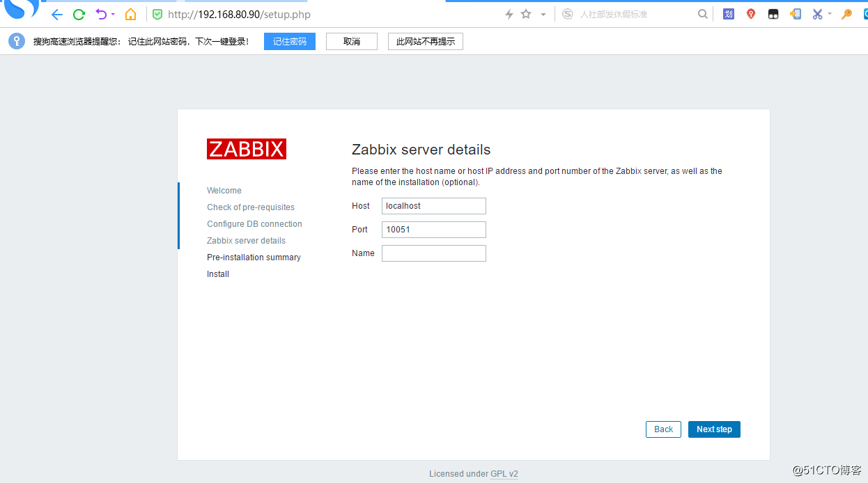Click the Host label
868x483 pixels.
pyautogui.click(x=361, y=206)
